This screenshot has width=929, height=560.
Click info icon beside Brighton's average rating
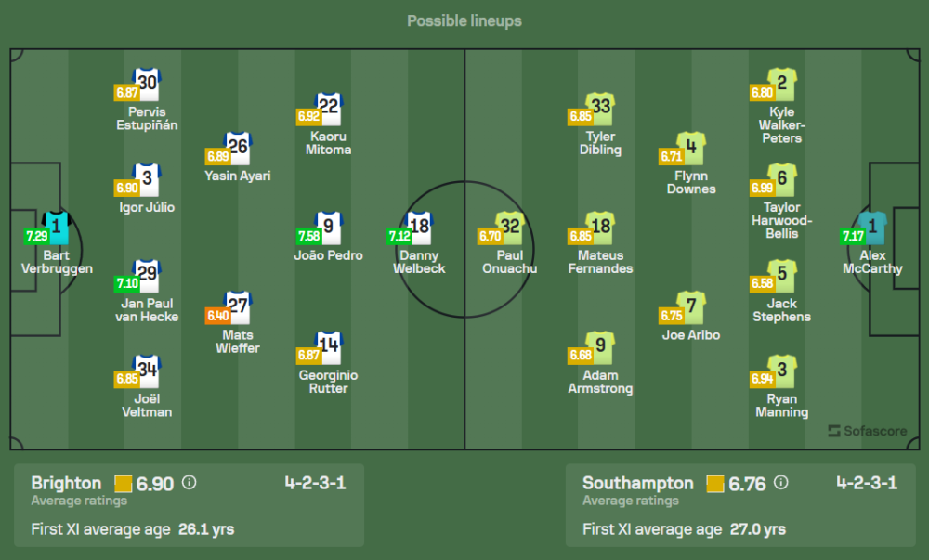pos(190,483)
